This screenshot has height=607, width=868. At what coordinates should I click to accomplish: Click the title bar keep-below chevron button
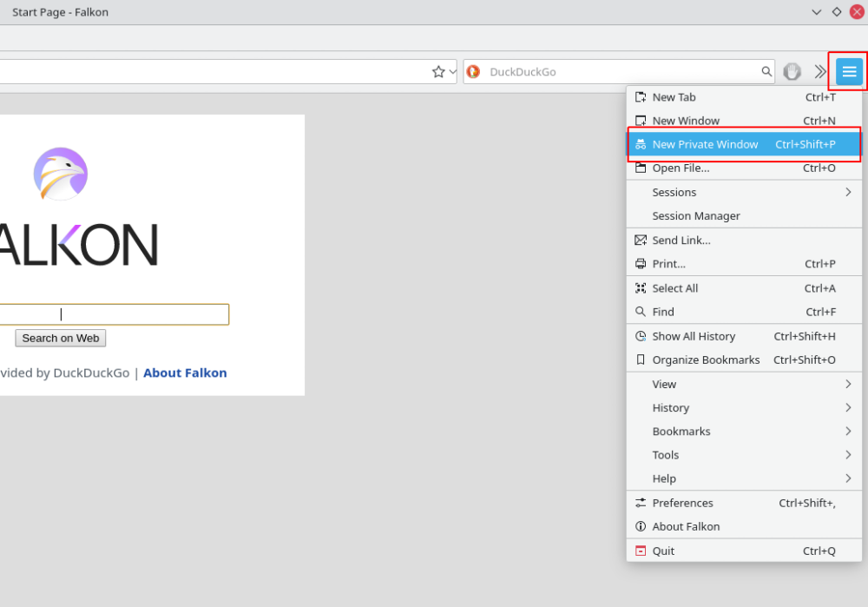coord(817,11)
